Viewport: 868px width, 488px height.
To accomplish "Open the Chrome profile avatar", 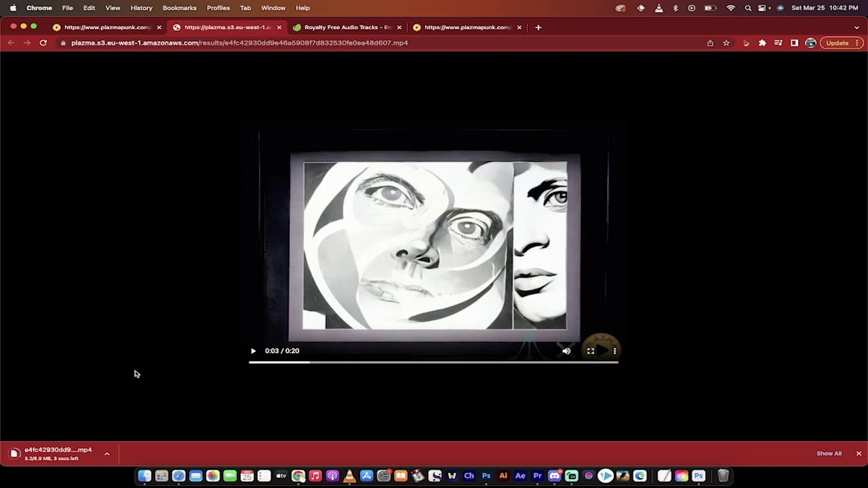I will (x=810, y=43).
